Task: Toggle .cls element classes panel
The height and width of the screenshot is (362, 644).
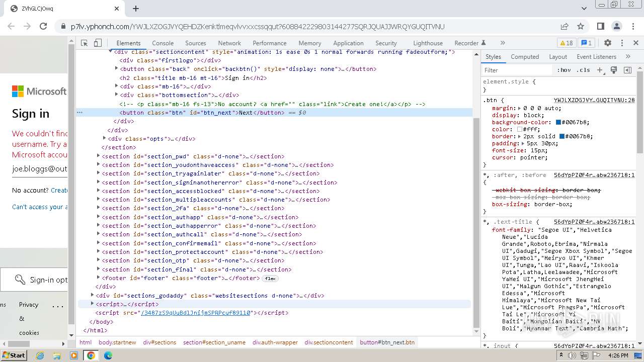Action: point(583,70)
